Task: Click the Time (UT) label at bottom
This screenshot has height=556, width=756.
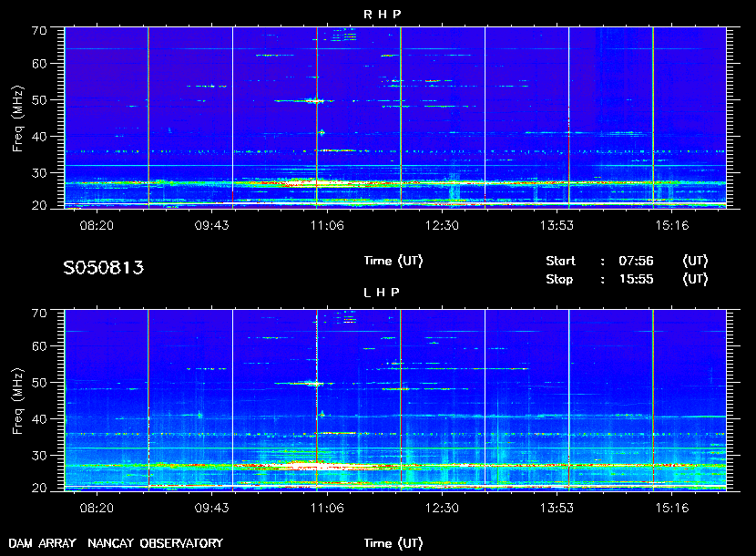Action: tap(393, 543)
